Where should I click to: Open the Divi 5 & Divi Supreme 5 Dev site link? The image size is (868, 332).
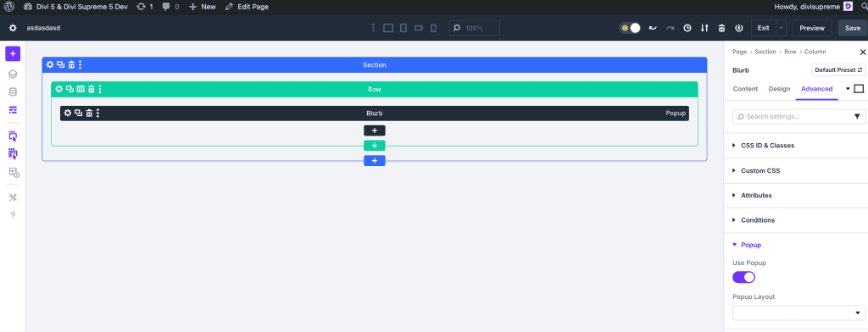pos(75,7)
